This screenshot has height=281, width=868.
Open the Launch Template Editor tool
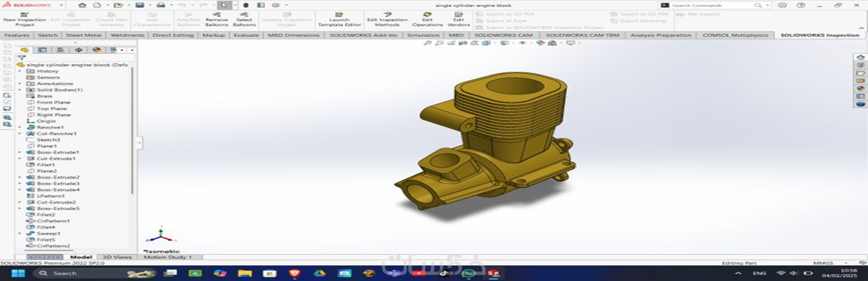click(339, 19)
